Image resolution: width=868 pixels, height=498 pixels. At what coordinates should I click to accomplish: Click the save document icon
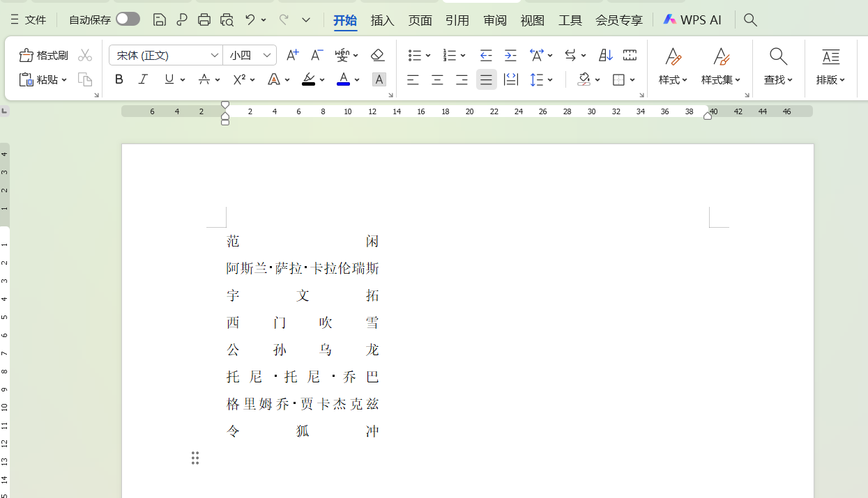coord(160,20)
